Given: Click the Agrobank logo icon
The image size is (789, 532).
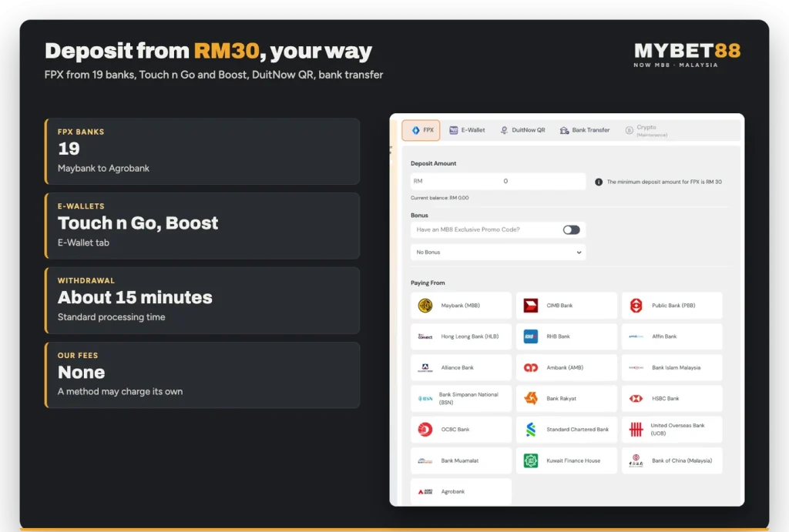Looking at the screenshot, I should click(x=425, y=492).
